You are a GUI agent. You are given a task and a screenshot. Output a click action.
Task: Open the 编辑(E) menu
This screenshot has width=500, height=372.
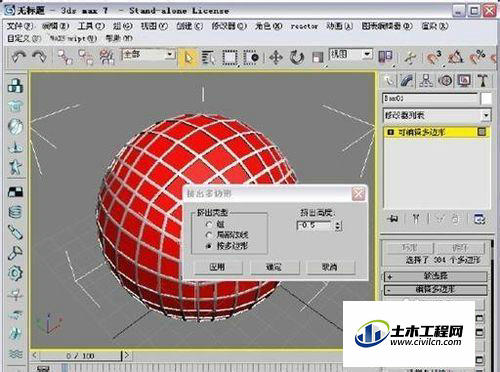pos(55,26)
